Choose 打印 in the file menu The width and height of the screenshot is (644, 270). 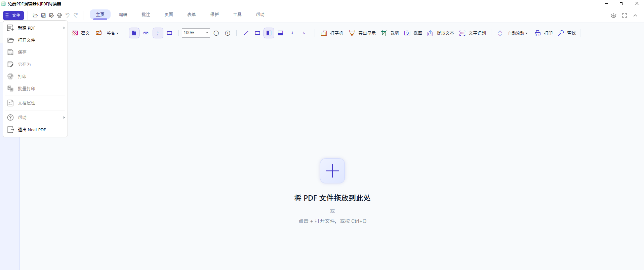(35, 76)
